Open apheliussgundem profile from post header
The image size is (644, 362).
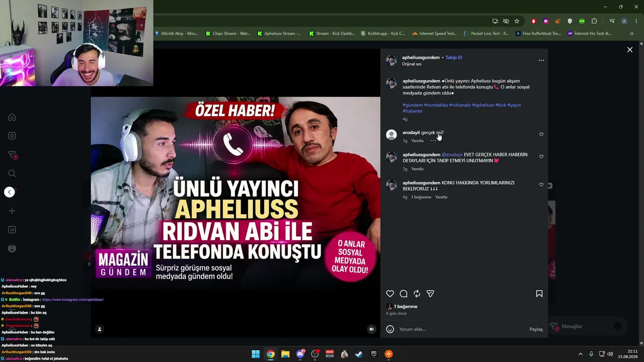click(421, 57)
